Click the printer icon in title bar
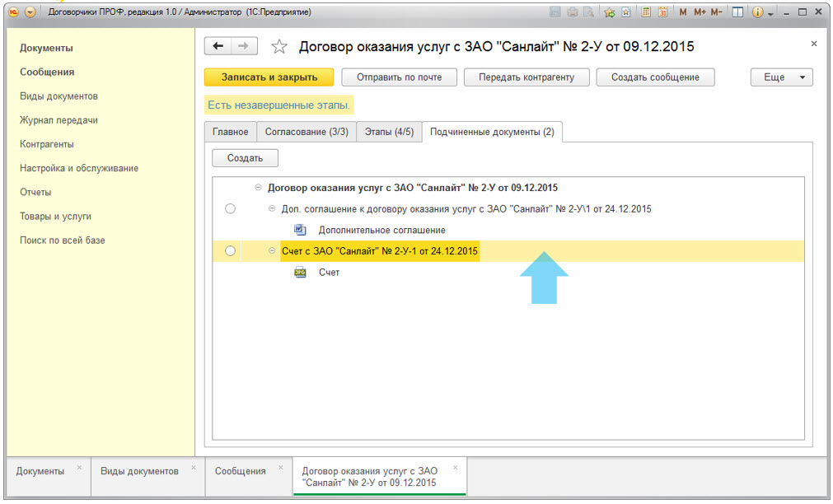The height and width of the screenshot is (504, 833). point(572,12)
